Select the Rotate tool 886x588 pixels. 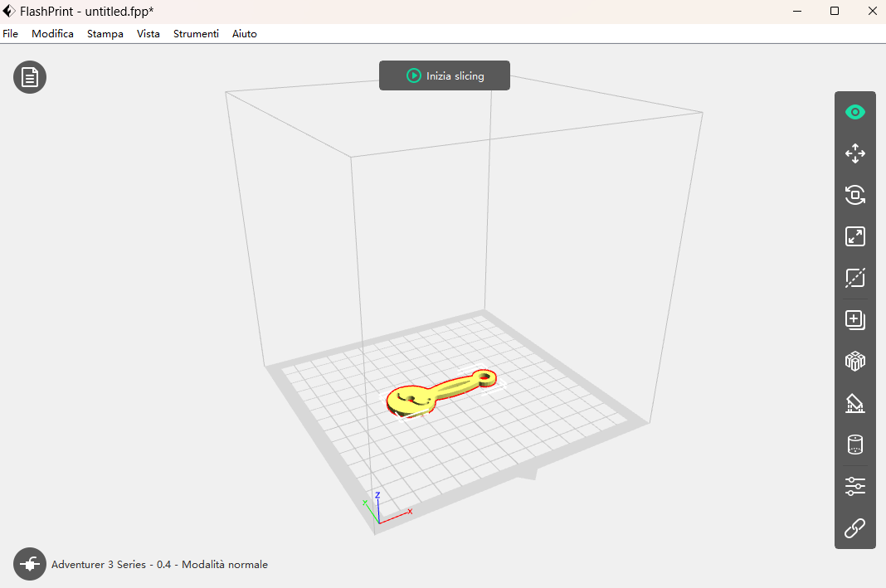point(854,195)
